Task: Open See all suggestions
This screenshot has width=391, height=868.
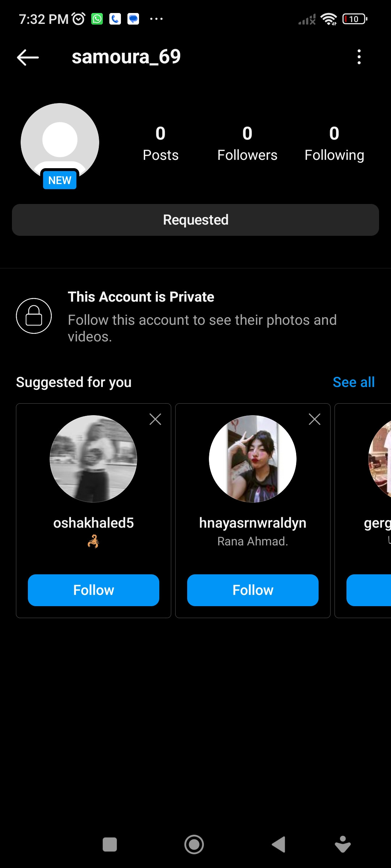Action: [x=354, y=382]
